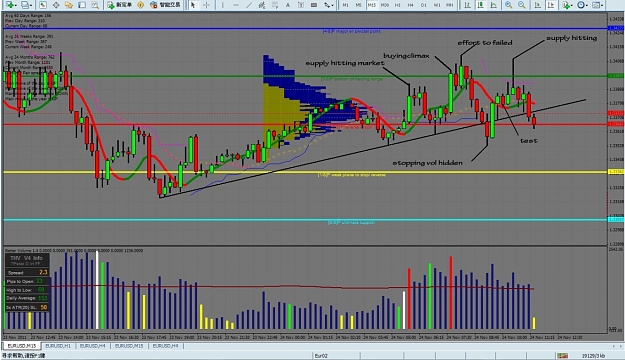625x360 pixels.
Task: Display chart as candlesticks
Action: click(x=481, y=5)
